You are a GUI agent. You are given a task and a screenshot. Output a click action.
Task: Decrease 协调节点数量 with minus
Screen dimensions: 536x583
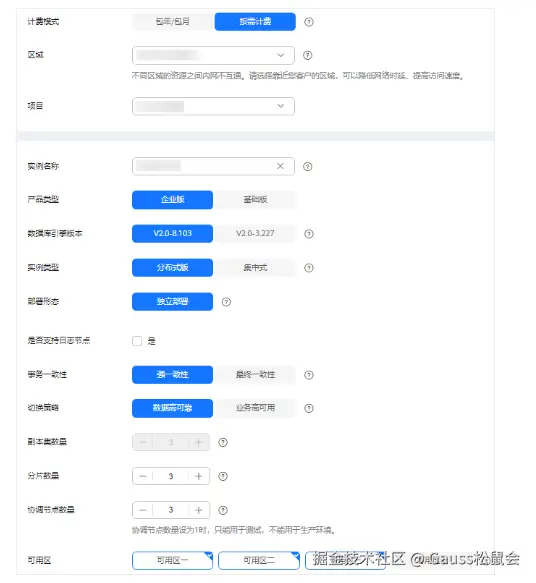click(143, 510)
